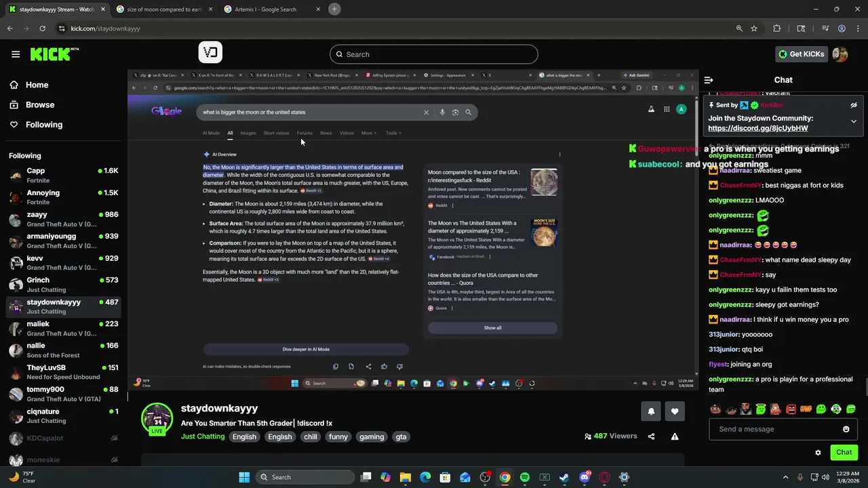Screen dimensions: 868x488
Task: Zoom indicator icon in address bar
Action: click(739, 28)
